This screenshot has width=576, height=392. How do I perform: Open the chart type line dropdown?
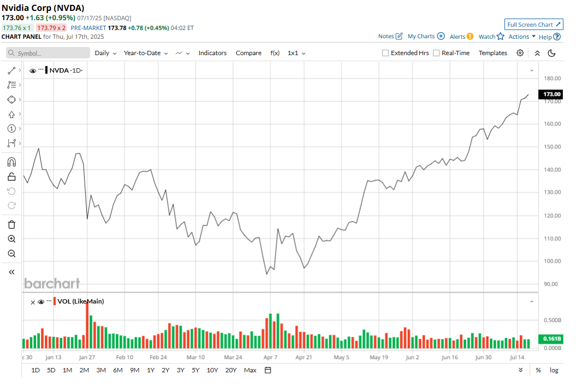(182, 53)
